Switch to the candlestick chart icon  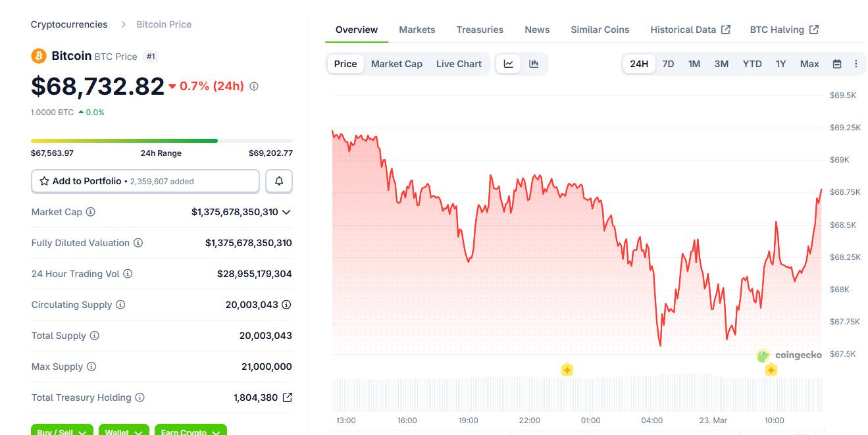coord(533,63)
